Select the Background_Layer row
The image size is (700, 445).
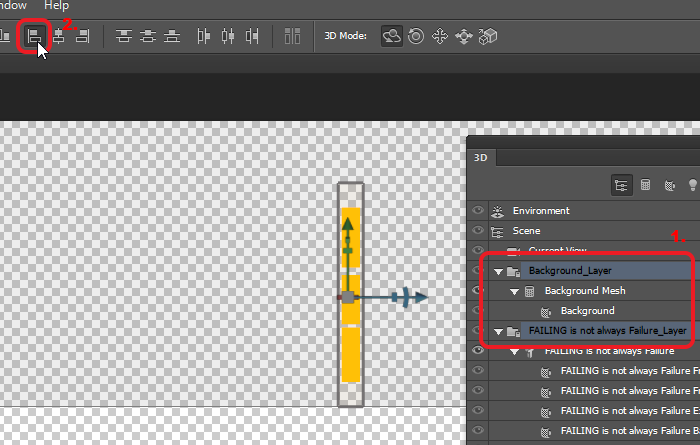pos(594,270)
